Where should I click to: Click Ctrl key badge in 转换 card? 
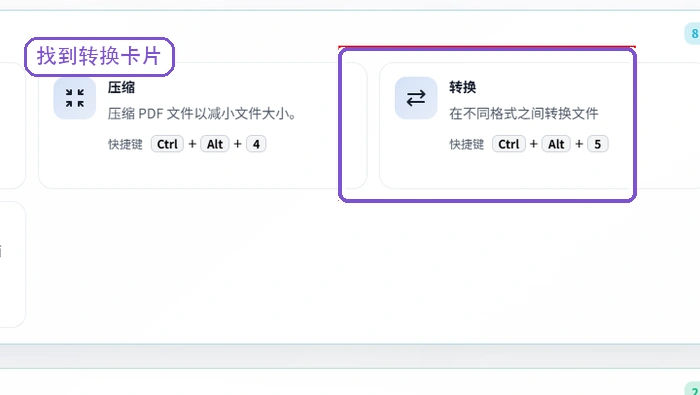[x=508, y=144]
